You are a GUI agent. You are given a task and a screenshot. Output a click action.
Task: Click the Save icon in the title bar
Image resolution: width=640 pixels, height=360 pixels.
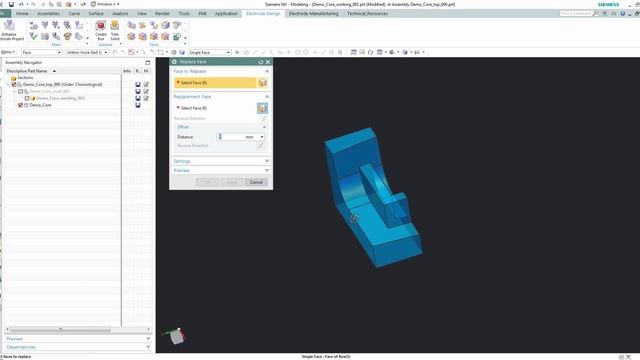(x=11, y=4)
